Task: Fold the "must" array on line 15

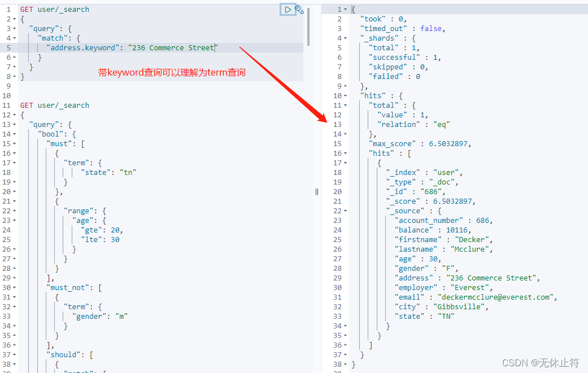Action: coord(14,144)
